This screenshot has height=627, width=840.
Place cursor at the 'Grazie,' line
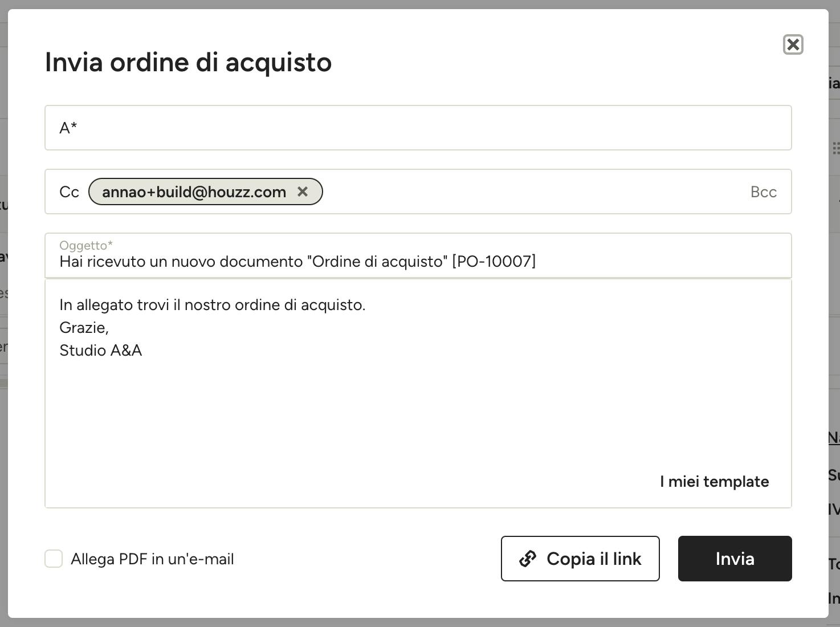point(84,328)
